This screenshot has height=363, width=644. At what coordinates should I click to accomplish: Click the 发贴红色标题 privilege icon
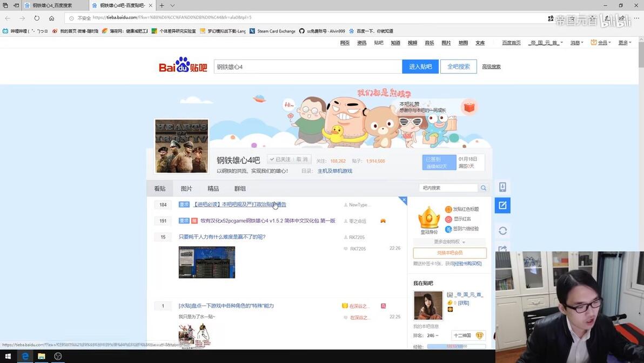448,209
